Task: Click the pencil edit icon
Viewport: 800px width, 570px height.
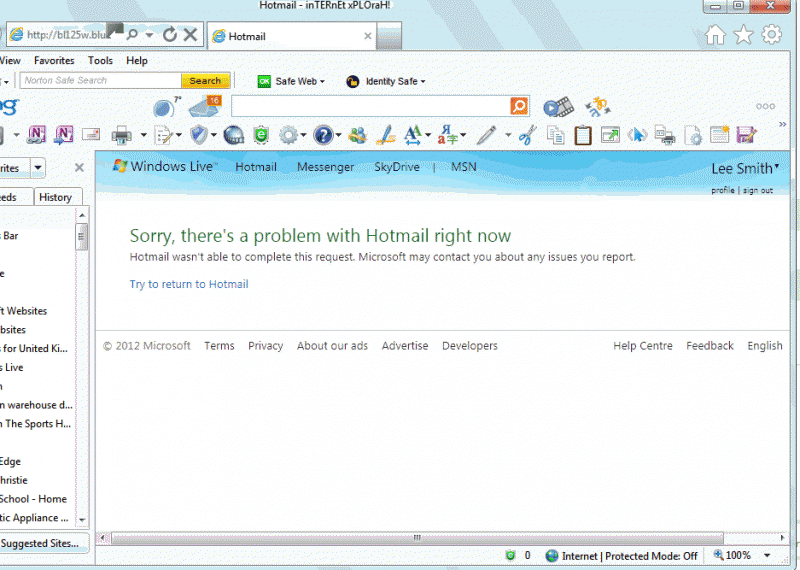Action: 486,136
